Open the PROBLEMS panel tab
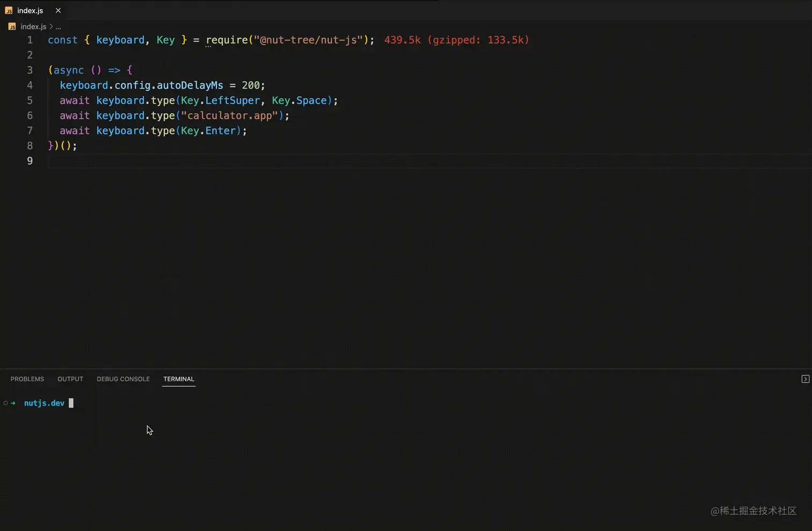 [27, 379]
